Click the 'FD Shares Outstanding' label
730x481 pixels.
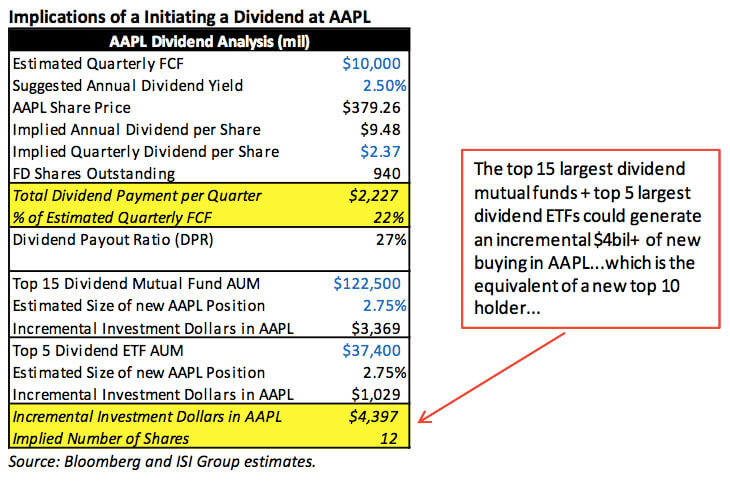pos(94,174)
